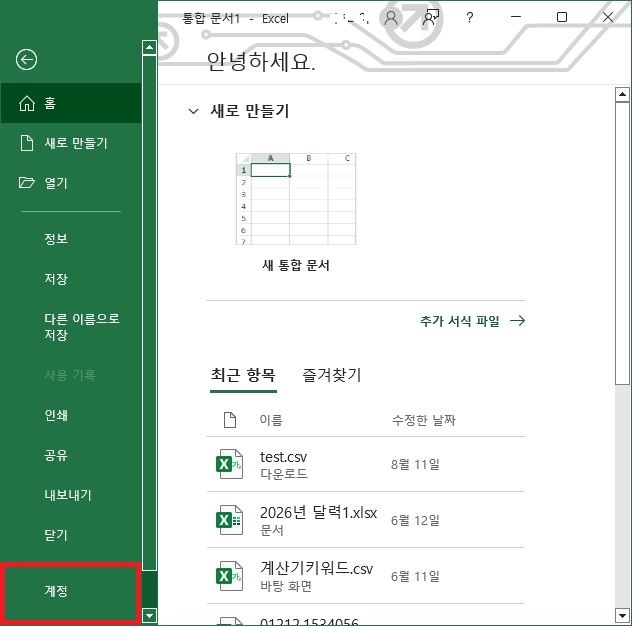
Task: Click the open folder icon in sidebar
Action: pyautogui.click(x=27, y=183)
